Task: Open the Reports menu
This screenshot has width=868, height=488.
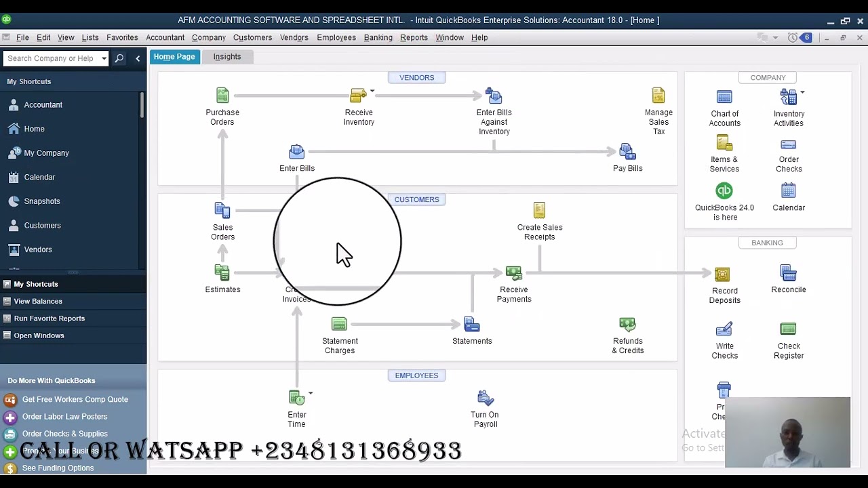Action: click(414, 37)
